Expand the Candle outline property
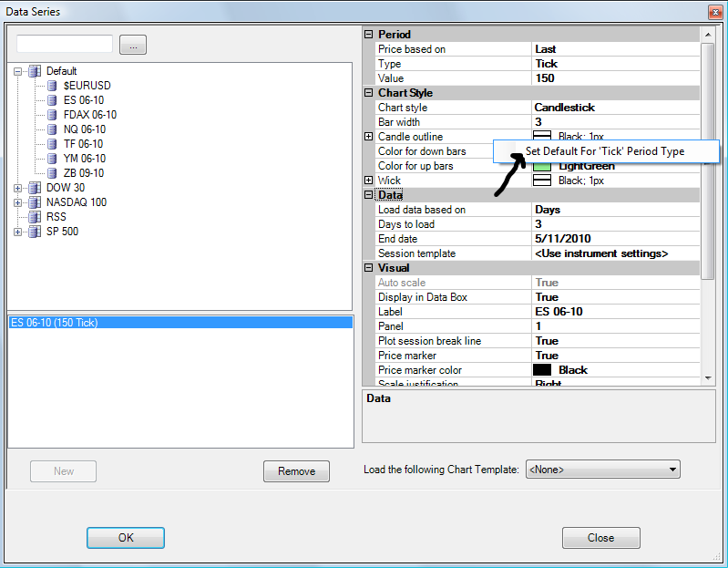This screenshot has width=728, height=568. pyautogui.click(x=369, y=137)
